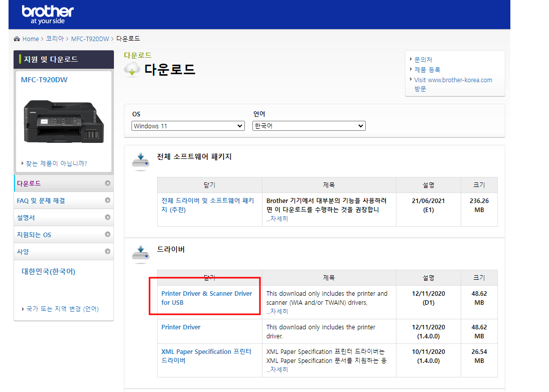Click the 12/11/2020 (1.4.0.0) date cell
This screenshot has width=549, height=392.
coord(428,331)
